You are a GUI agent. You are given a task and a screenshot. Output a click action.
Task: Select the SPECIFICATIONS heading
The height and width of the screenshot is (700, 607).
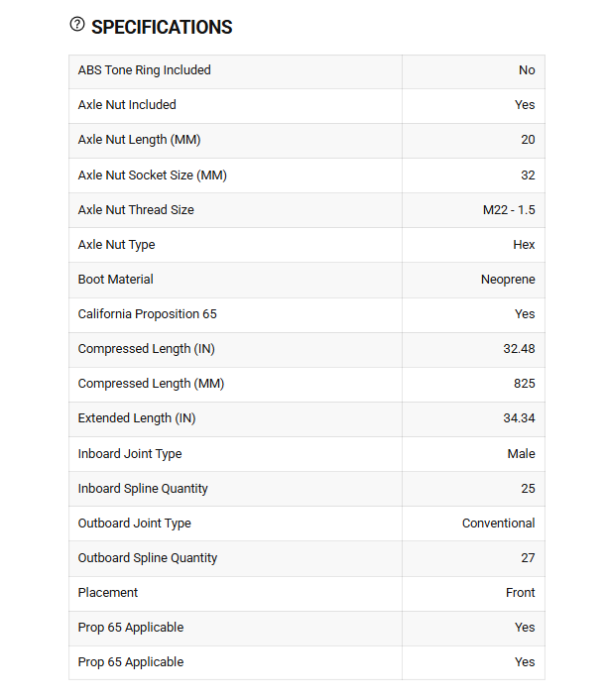(162, 27)
